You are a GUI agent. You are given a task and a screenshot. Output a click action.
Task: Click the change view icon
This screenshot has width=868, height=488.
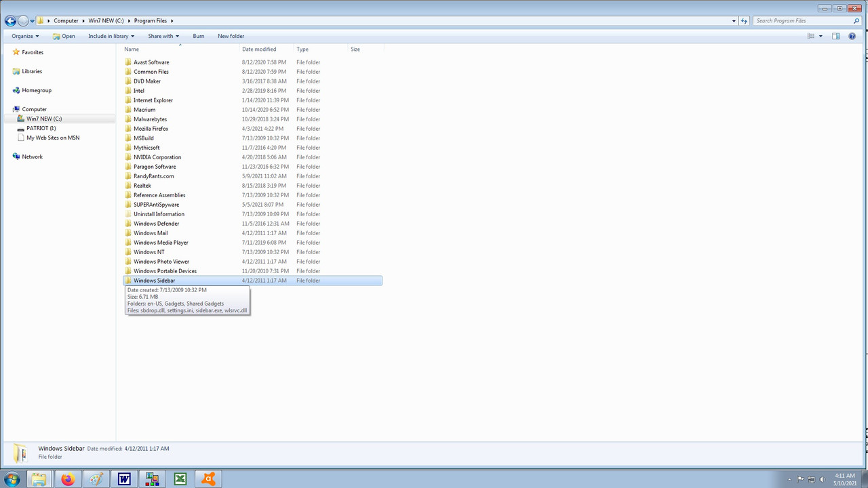pos(811,36)
